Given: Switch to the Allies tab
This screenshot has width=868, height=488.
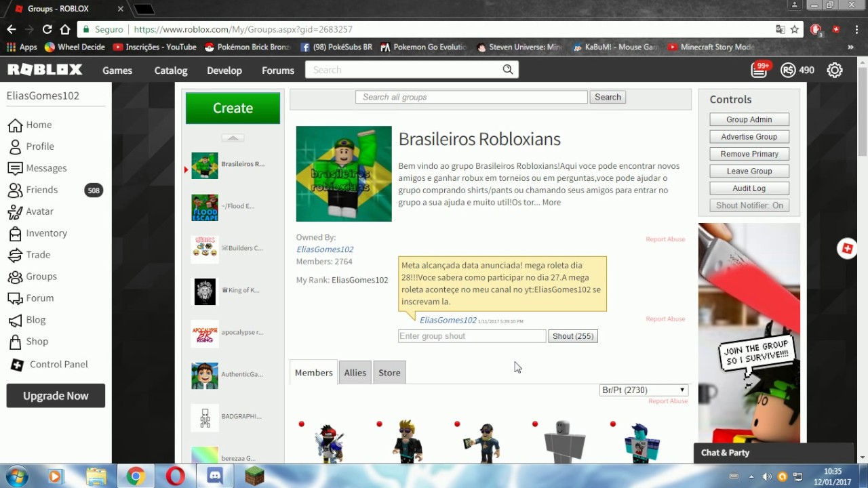Looking at the screenshot, I should (355, 372).
